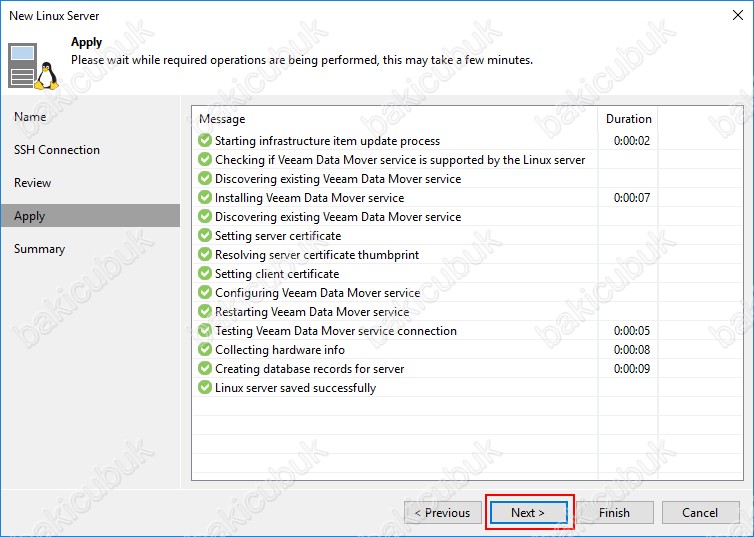
Task: Click duration value 0:00:02
Action: pos(632,141)
